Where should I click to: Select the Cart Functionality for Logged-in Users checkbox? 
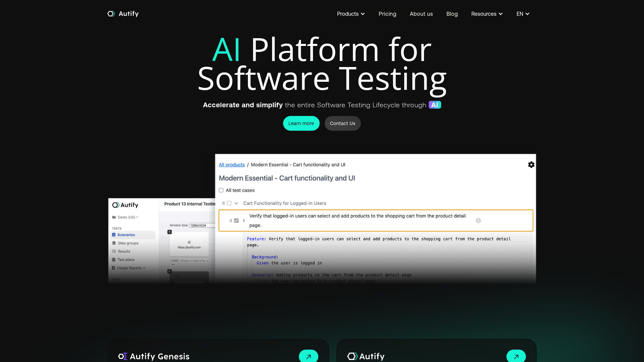229,203
